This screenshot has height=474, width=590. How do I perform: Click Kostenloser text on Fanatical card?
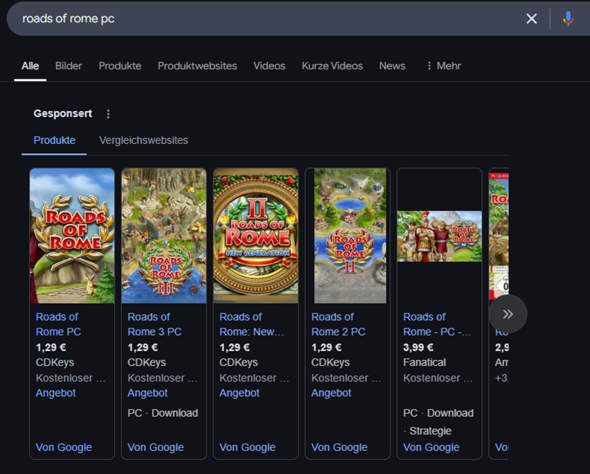tap(438, 378)
